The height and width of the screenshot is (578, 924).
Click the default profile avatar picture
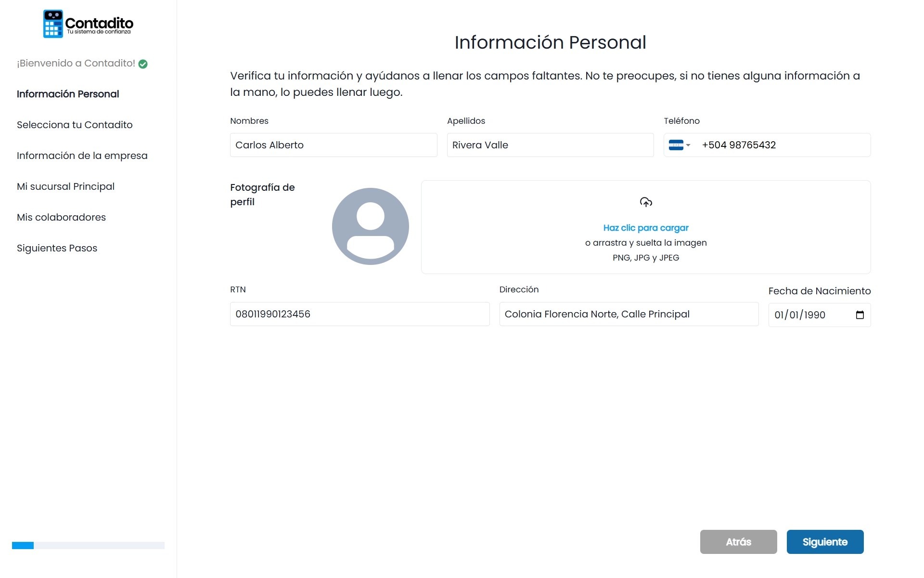(x=371, y=226)
